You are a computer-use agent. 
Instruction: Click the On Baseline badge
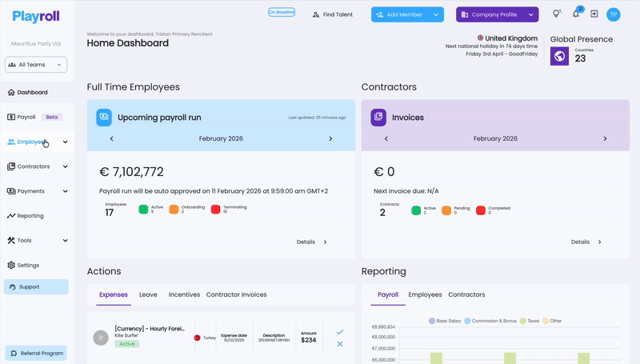point(282,12)
